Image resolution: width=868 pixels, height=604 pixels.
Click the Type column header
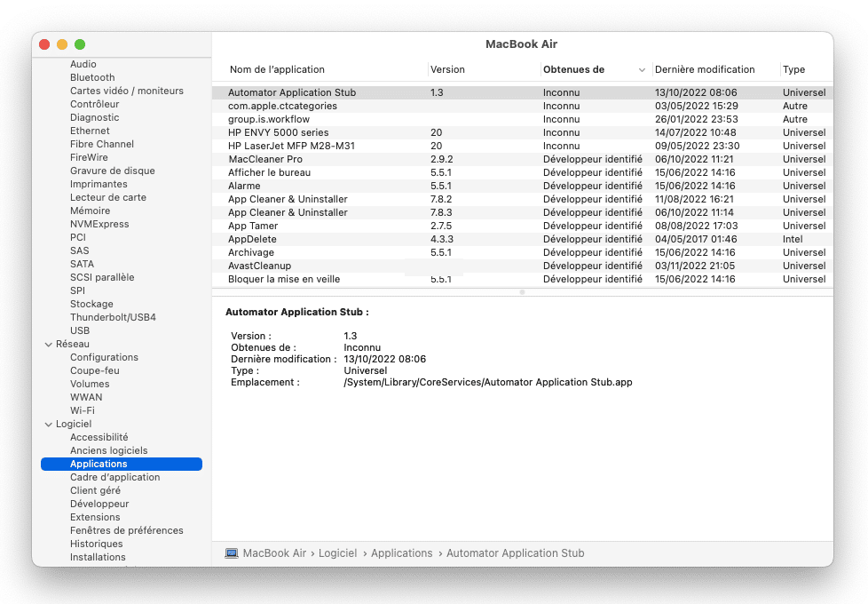(793, 69)
